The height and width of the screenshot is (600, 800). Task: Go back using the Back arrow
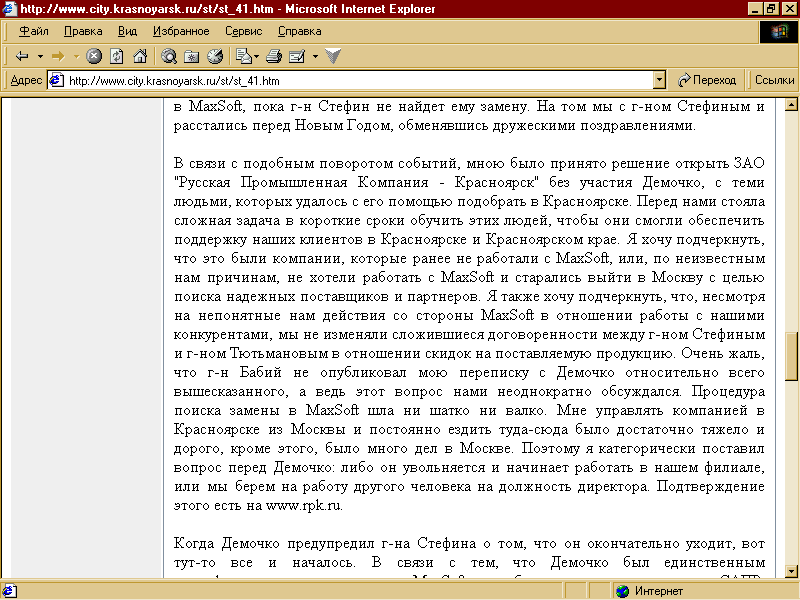[21, 56]
